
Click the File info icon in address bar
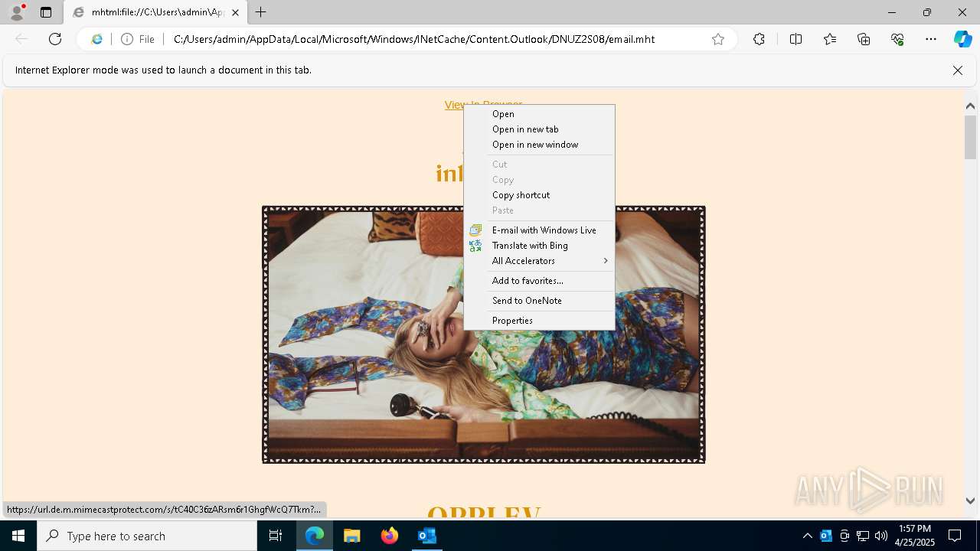click(137, 39)
